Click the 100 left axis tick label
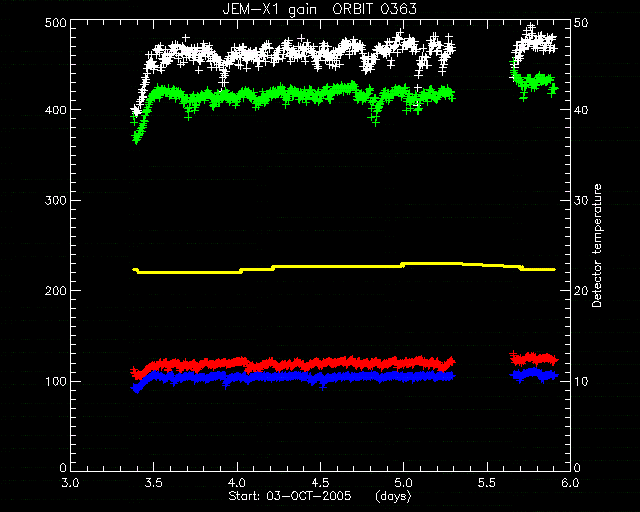 click(55, 381)
